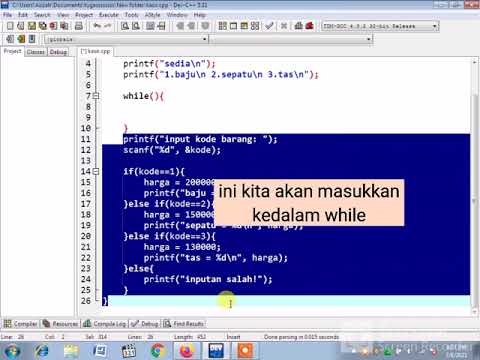
Task: Click the Redo arrow icon
Action: (x=108, y=26)
